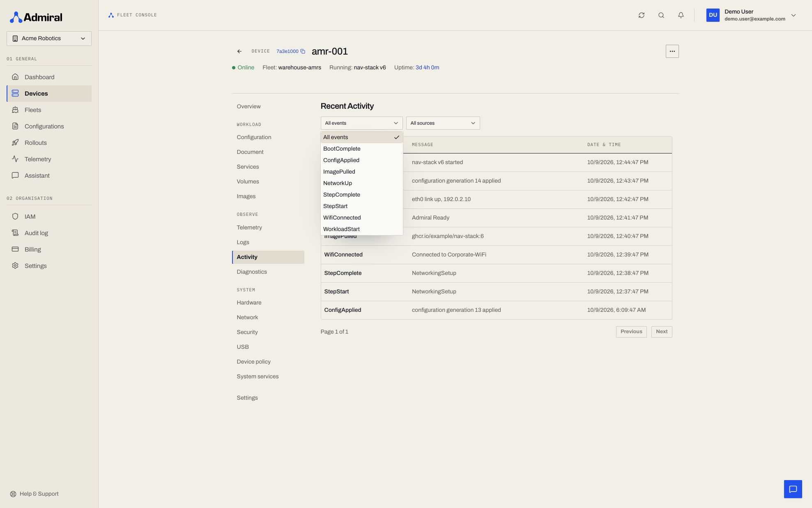812x508 pixels.
Task: Click the 'configuration generation 13 applied' message
Action: point(456,310)
